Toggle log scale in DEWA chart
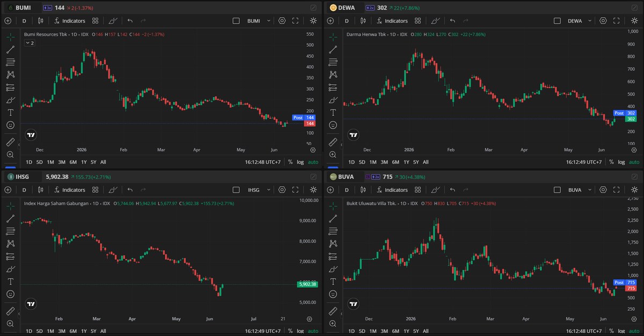This screenshot has width=644, height=336. pyautogui.click(x=621, y=162)
